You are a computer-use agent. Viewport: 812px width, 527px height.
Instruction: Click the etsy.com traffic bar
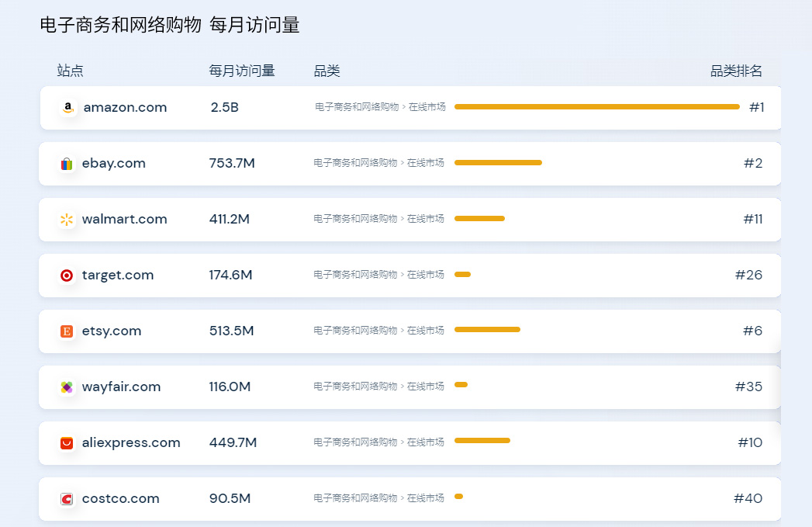[x=487, y=330]
